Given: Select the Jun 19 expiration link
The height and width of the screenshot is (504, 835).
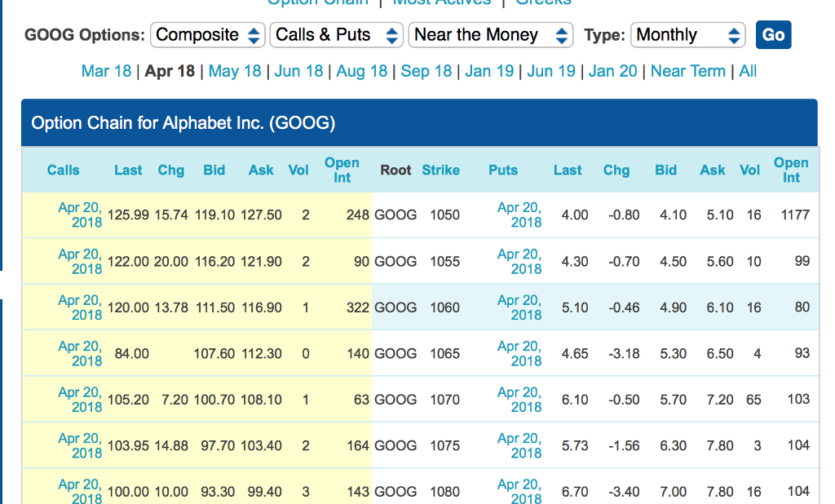Looking at the screenshot, I should [x=551, y=72].
